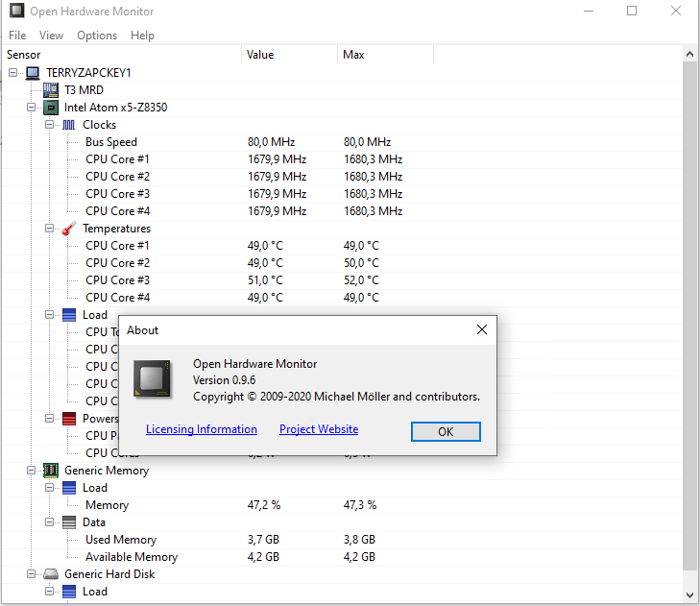This screenshot has height=606, width=700.
Task: Click OK in the About dialog
Action: coord(446,432)
